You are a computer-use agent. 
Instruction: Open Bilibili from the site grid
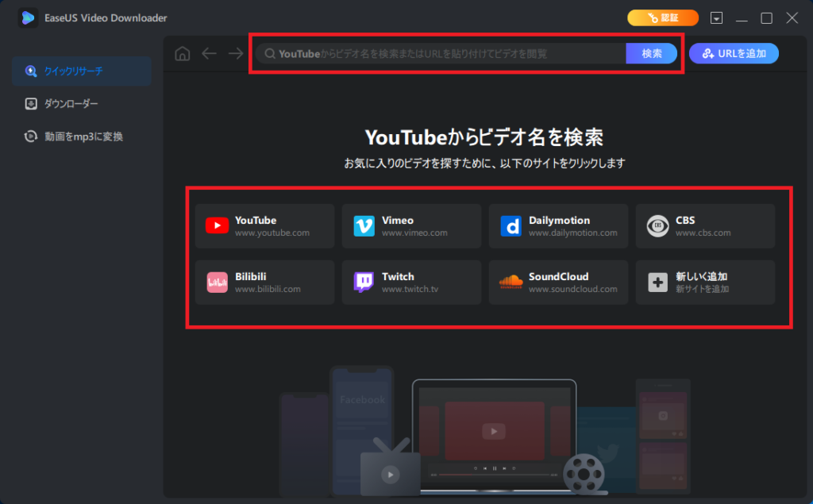click(x=264, y=282)
